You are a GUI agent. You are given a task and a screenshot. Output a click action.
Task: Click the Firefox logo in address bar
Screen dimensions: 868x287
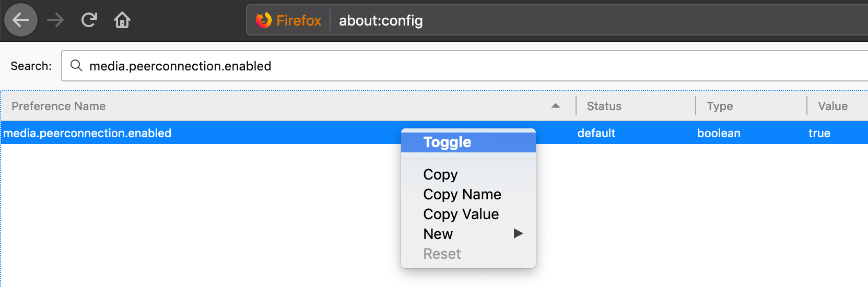(x=264, y=20)
